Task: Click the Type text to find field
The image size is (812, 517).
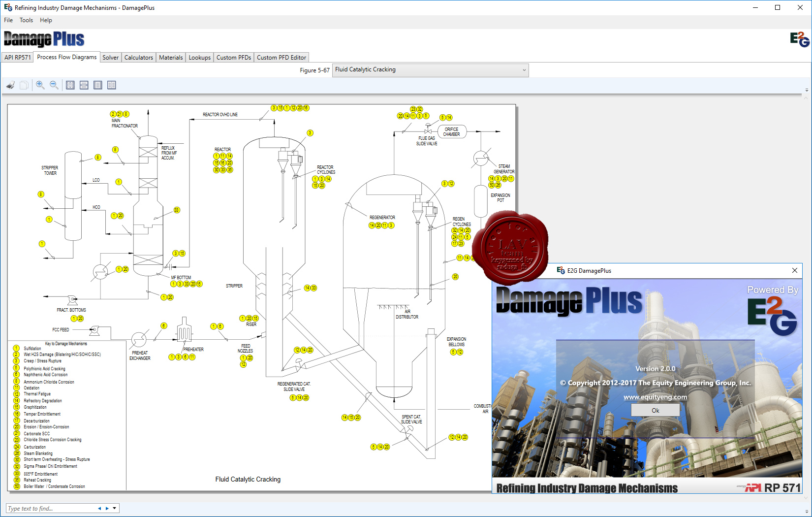Action: [51, 509]
